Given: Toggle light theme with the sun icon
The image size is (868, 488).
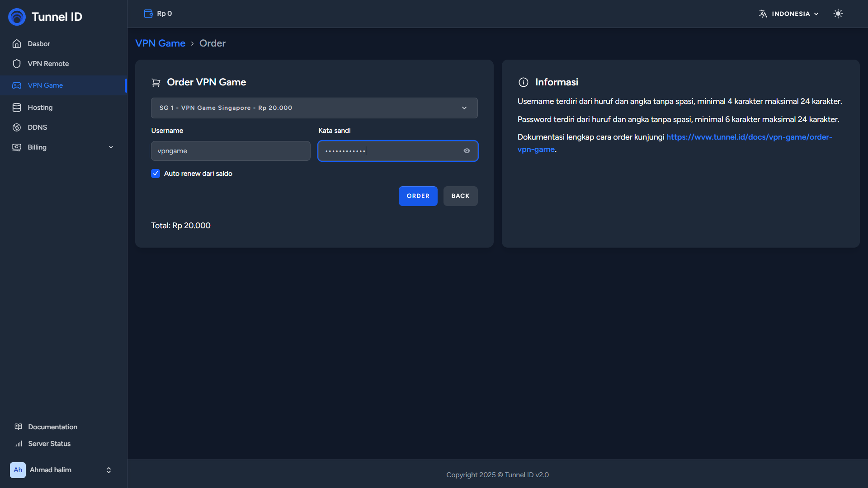Looking at the screenshot, I should click(x=838, y=14).
